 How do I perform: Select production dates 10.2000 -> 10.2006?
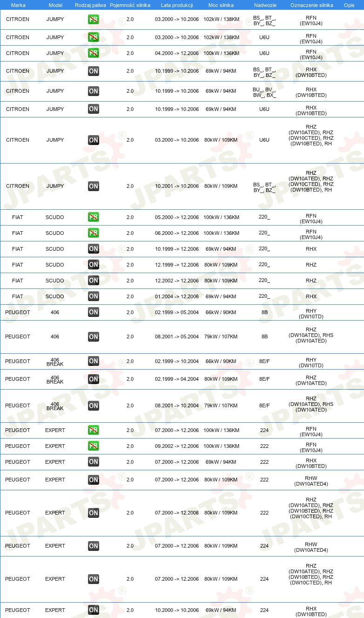click(x=177, y=610)
